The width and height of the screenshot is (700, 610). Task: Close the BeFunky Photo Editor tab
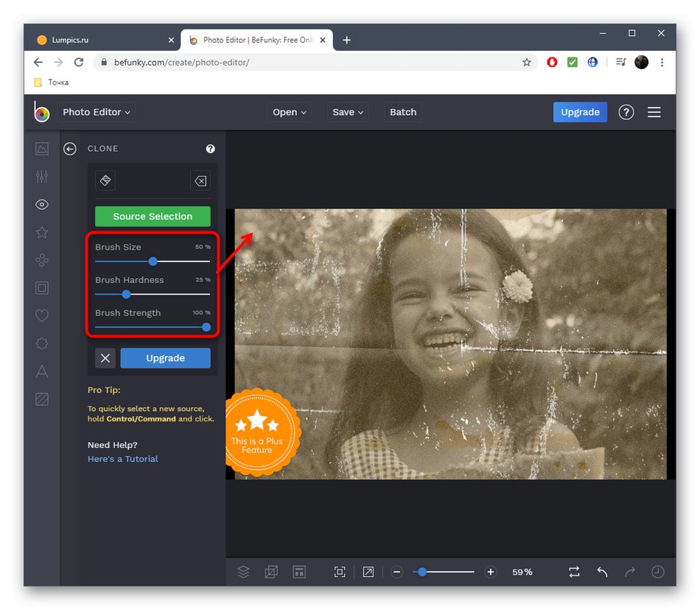(x=323, y=41)
